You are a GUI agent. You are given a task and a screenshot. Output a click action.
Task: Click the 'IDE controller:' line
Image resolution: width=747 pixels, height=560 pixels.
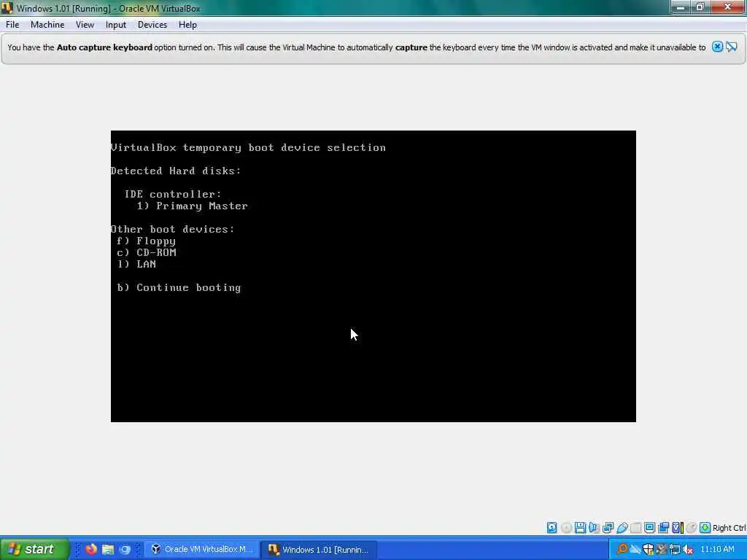pos(173,194)
